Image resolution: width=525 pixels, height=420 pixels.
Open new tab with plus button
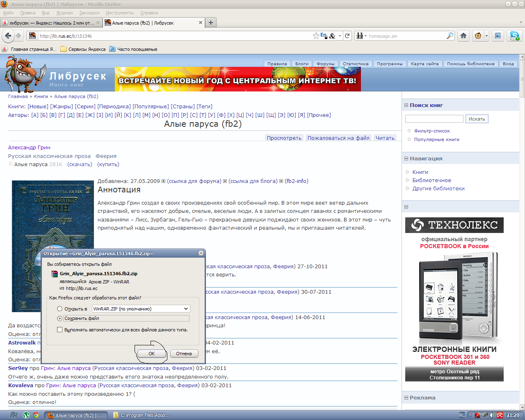(x=210, y=23)
